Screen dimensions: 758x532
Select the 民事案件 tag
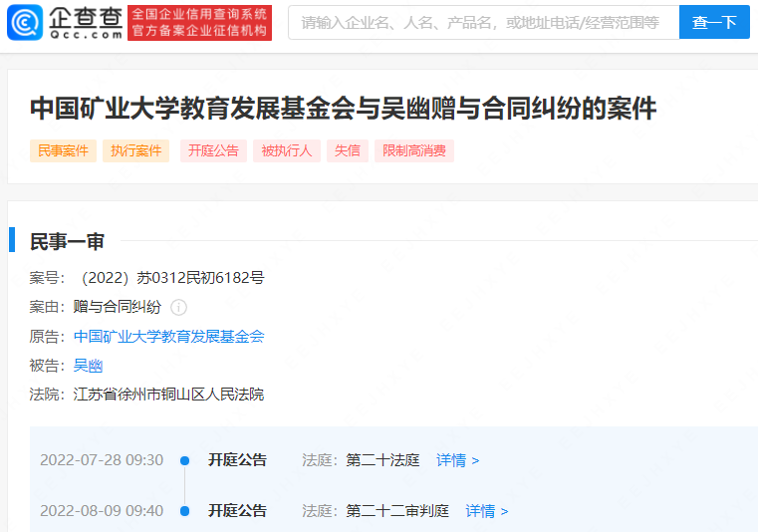click(64, 150)
